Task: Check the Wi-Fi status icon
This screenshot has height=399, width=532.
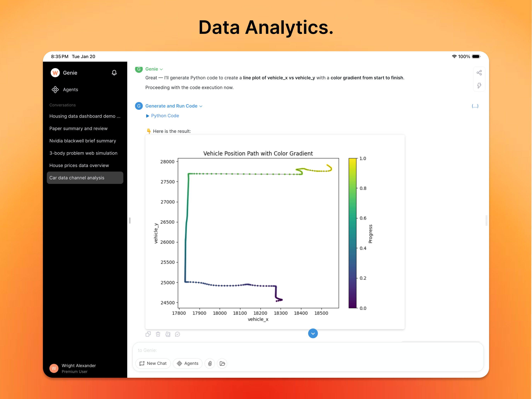Action: (454, 56)
